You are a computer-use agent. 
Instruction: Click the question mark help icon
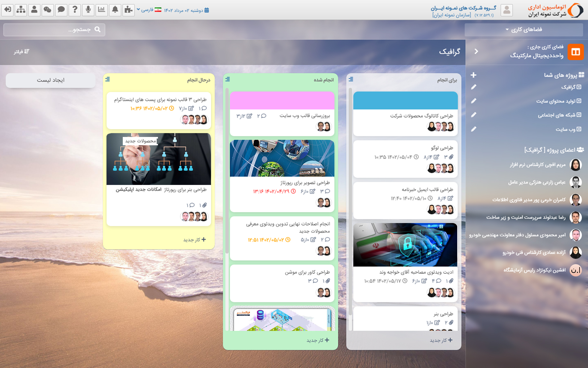point(74,10)
